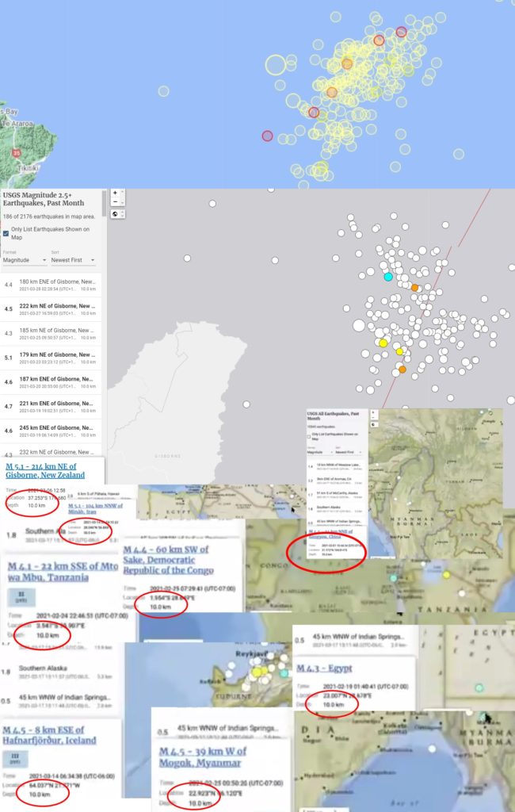Open the Sort dropdown in small All Earthquakes panel

tap(349, 452)
